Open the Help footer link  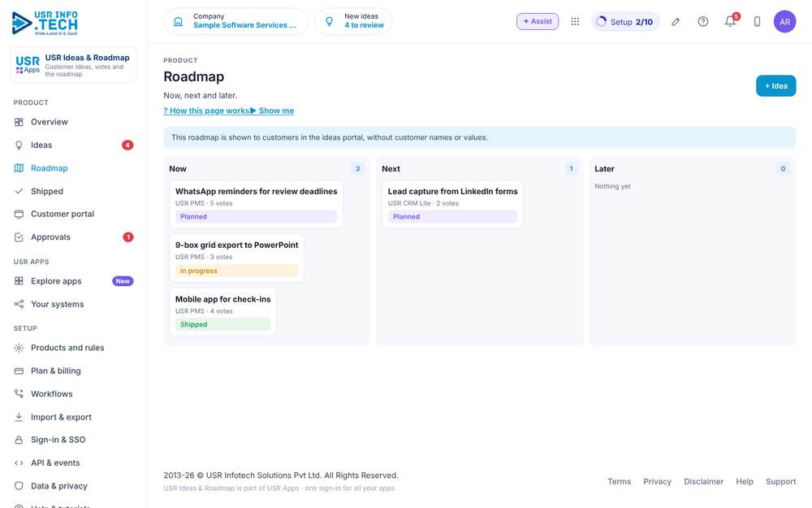(x=745, y=481)
